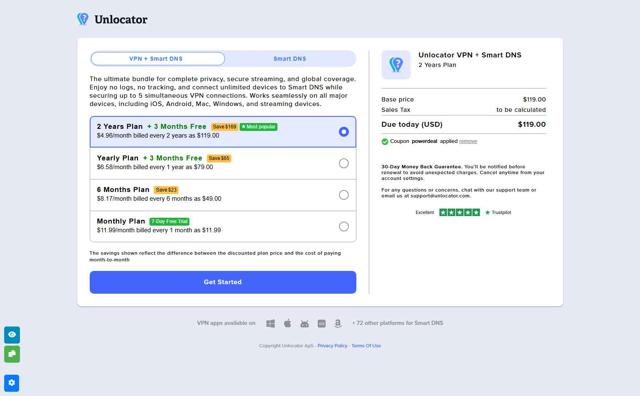Click the 2 Years Plan title text
640x396 pixels.
click(x=120, y=127)
